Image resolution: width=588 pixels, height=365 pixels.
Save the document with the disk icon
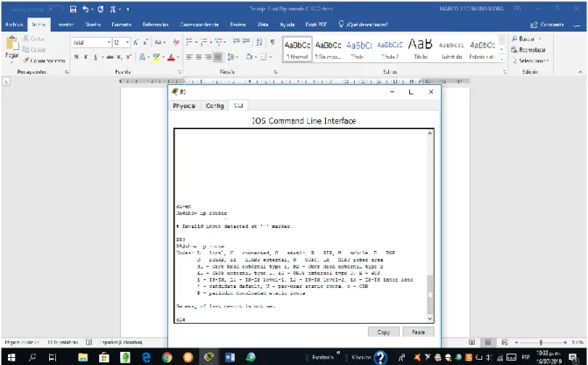(x=73, y=9)
